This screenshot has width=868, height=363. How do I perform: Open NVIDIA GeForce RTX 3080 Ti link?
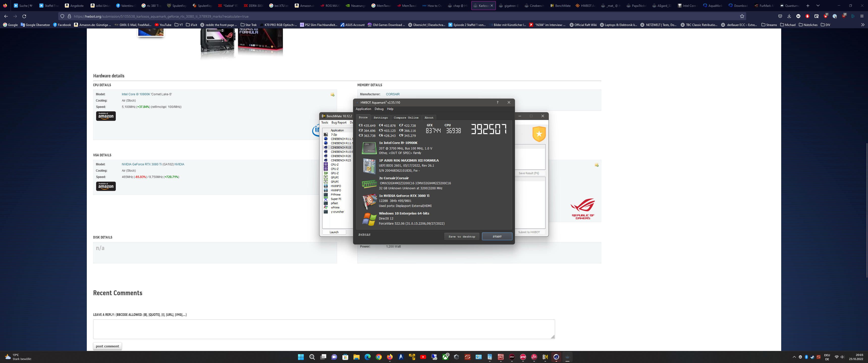(142, 164)
